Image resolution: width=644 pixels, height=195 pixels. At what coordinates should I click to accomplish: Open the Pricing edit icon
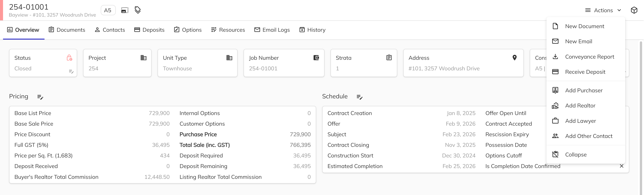[x=40, y=97]
